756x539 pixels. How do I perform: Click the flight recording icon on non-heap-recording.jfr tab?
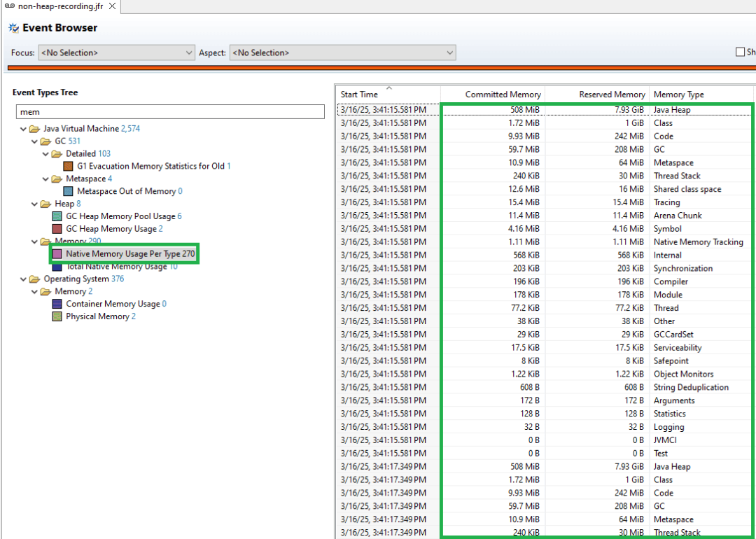click(9, 6)
